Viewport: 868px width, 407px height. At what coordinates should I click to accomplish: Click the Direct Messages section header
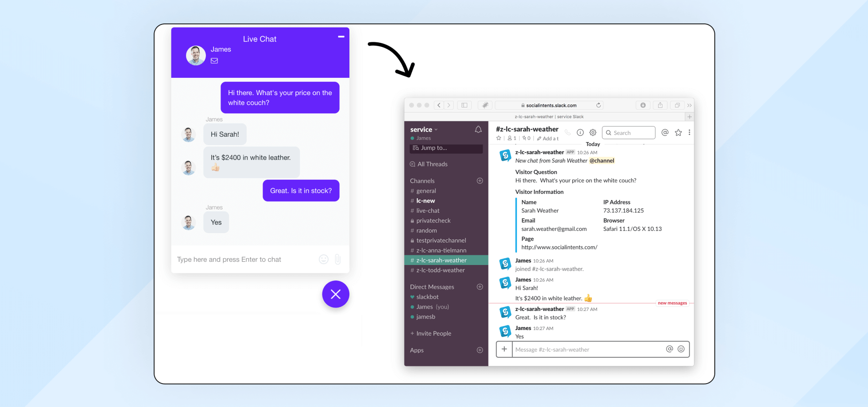432,287
